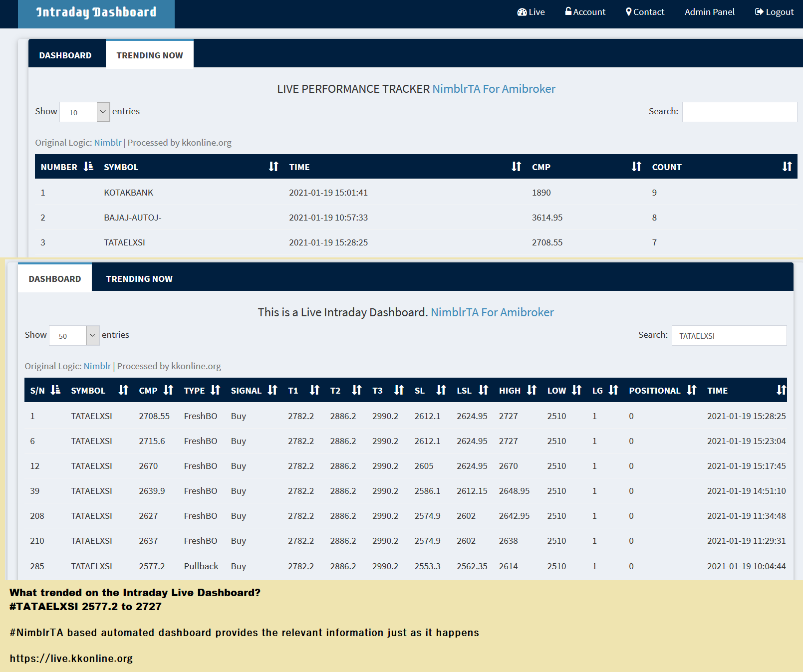Click the upper Search input field
The height and width of the screenshot is (672, 803).
pyautogui.click(x=739, y=112)
